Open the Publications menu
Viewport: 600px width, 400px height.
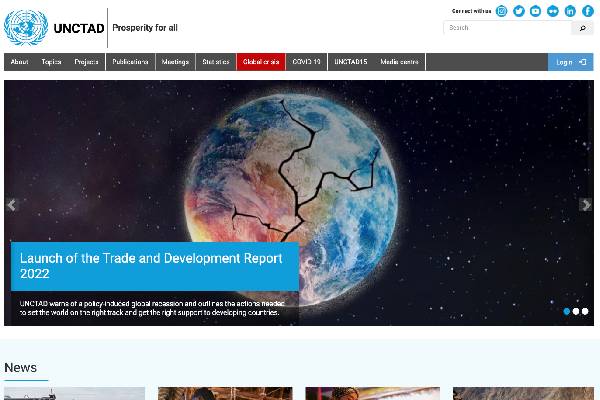130,62
